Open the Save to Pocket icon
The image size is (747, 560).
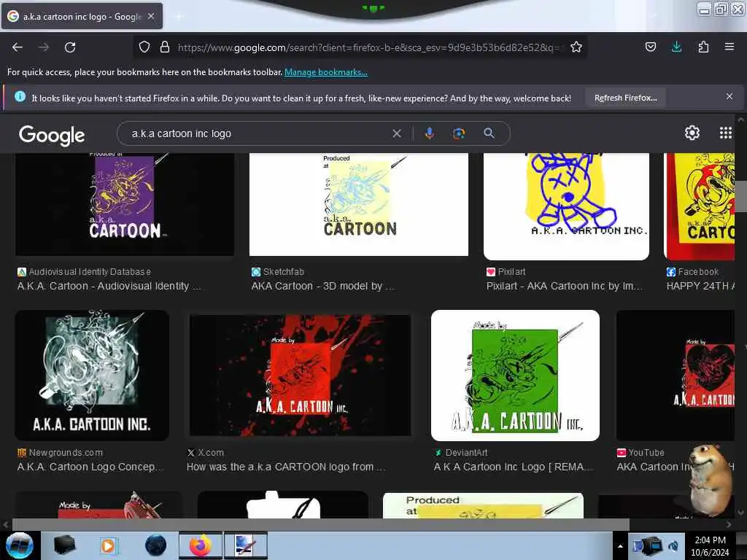click(650, 47)
